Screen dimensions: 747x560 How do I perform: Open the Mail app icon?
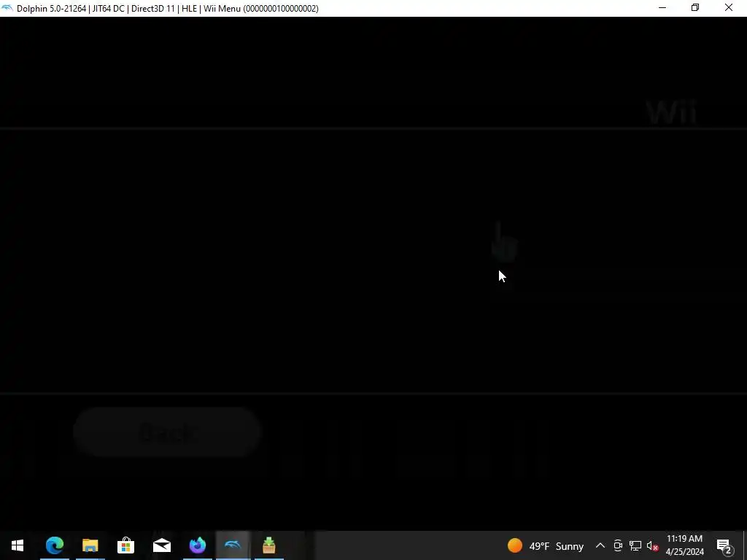click(162, 545)
